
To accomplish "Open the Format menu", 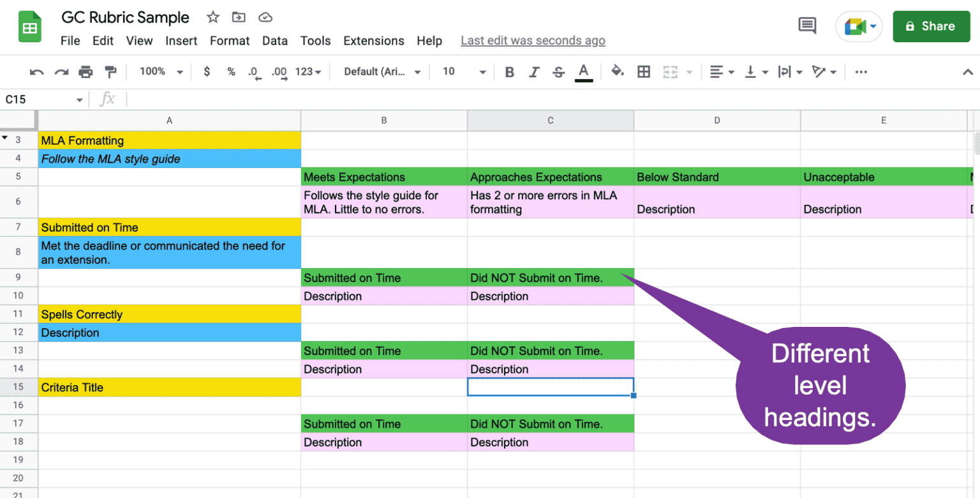I will [x=230, y=40].
